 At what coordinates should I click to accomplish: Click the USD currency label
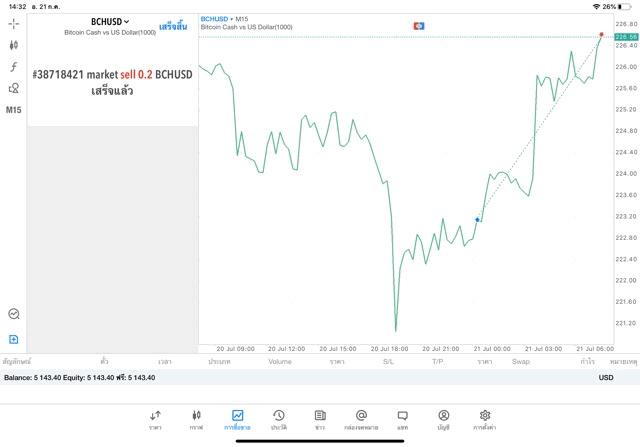606,378
